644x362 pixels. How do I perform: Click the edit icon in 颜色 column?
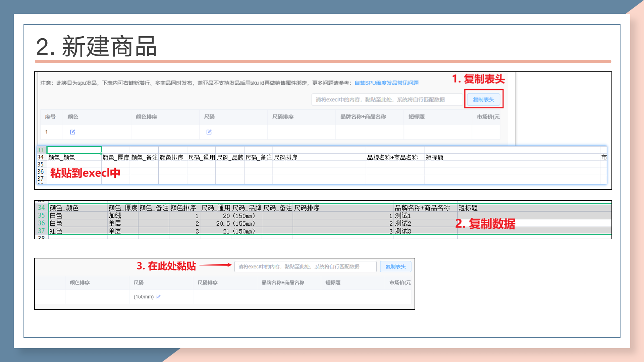coord(72,132)
